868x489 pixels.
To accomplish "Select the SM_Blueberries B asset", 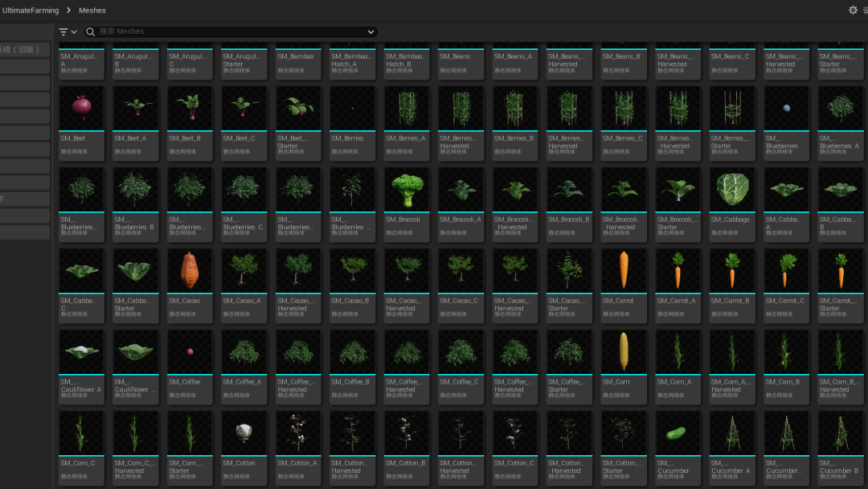I will coord(136,204).
